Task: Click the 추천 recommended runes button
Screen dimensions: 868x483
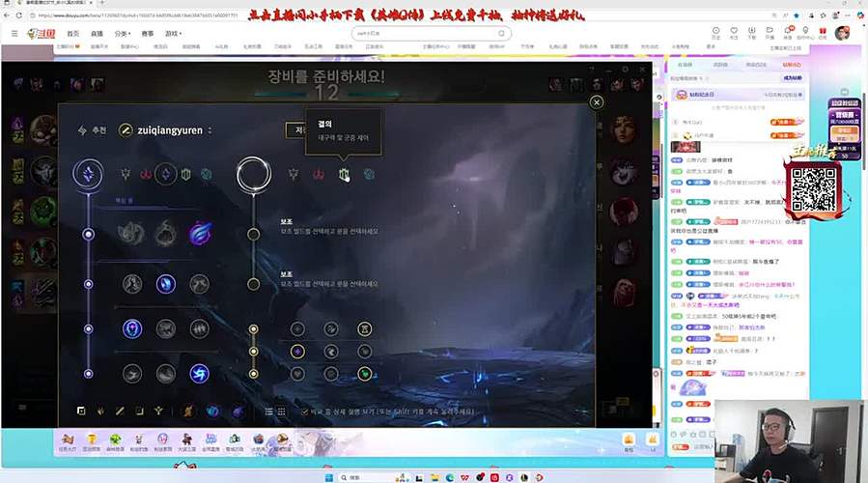Action: (x=93, y=130)
